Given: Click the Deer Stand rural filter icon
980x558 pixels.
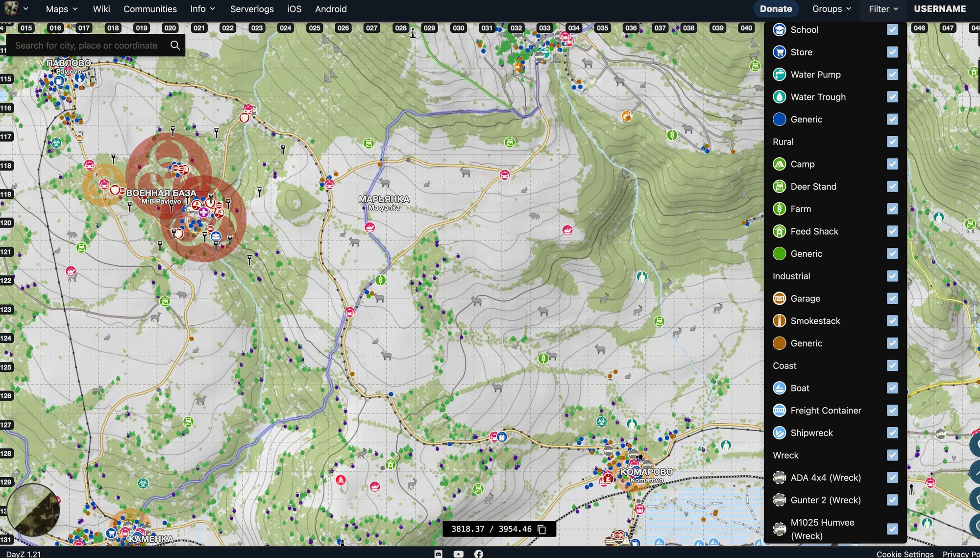Looking at the screenshot, I should coord(780,187).
